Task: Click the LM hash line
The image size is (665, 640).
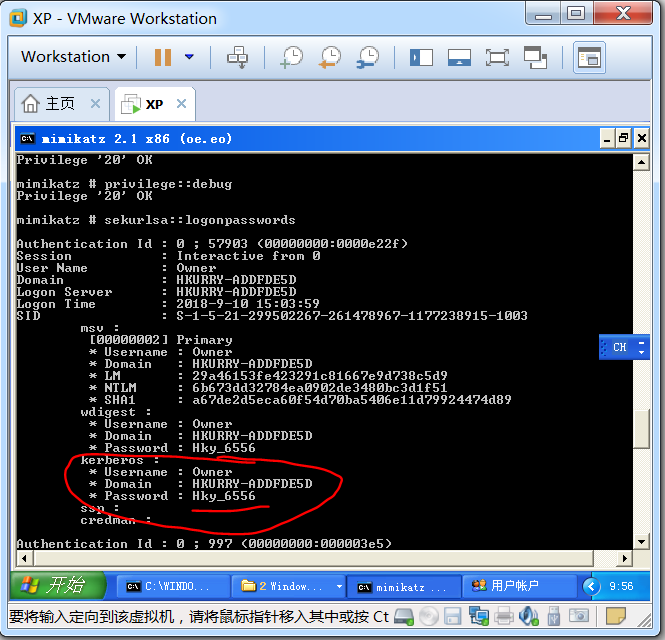Action: click(267, 376)
